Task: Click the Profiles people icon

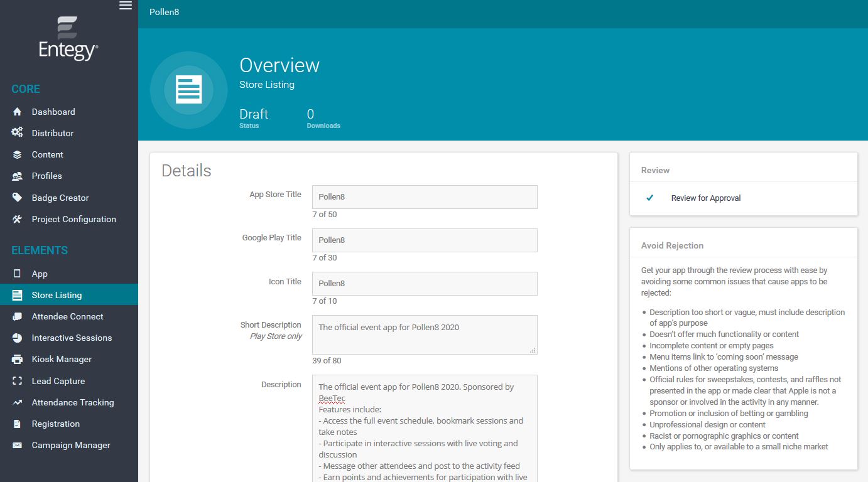Action: click(18, 176)
